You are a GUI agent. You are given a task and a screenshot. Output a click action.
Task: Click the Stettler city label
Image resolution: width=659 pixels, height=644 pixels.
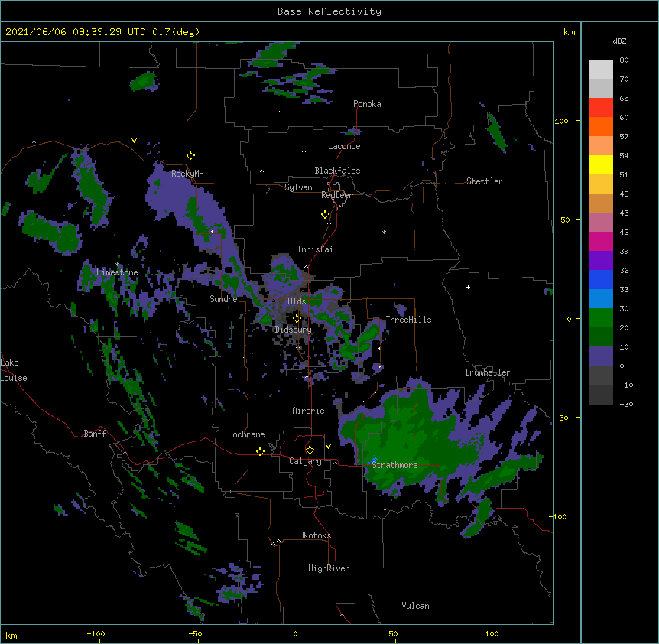tap(485, 181)
